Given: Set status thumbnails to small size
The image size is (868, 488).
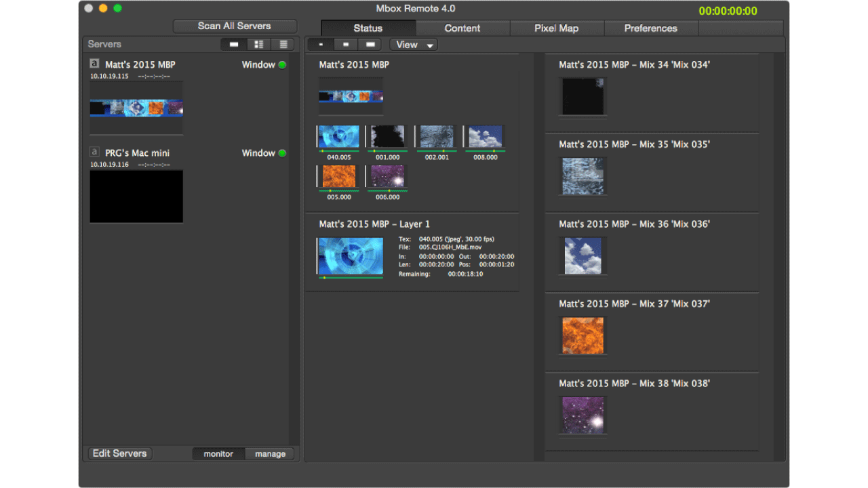Looking at the screenshot, I should tap(321, 45).
